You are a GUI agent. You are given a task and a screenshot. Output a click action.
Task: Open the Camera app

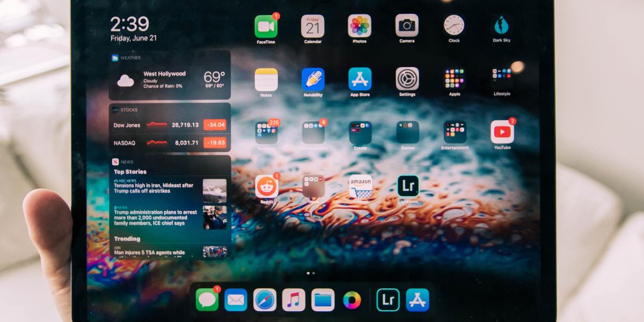click(x=407, y=25)
